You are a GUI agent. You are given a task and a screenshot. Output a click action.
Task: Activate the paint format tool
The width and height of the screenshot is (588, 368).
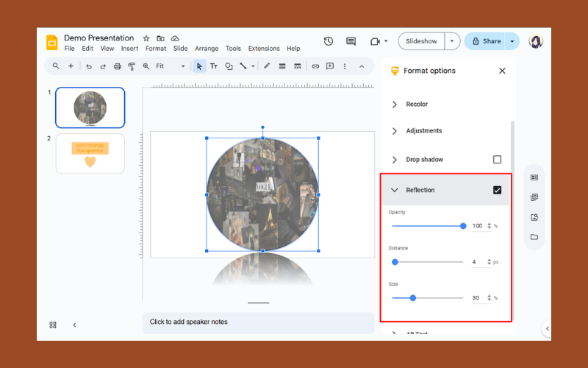click(132, 66)
